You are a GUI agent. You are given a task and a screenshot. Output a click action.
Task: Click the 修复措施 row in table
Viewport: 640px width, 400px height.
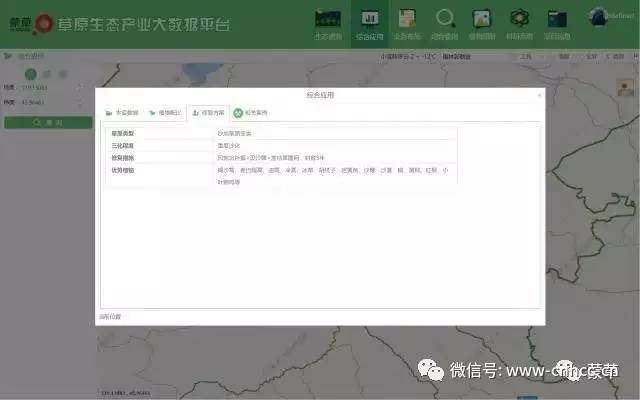pyautogui.click(x=280, y=158)
